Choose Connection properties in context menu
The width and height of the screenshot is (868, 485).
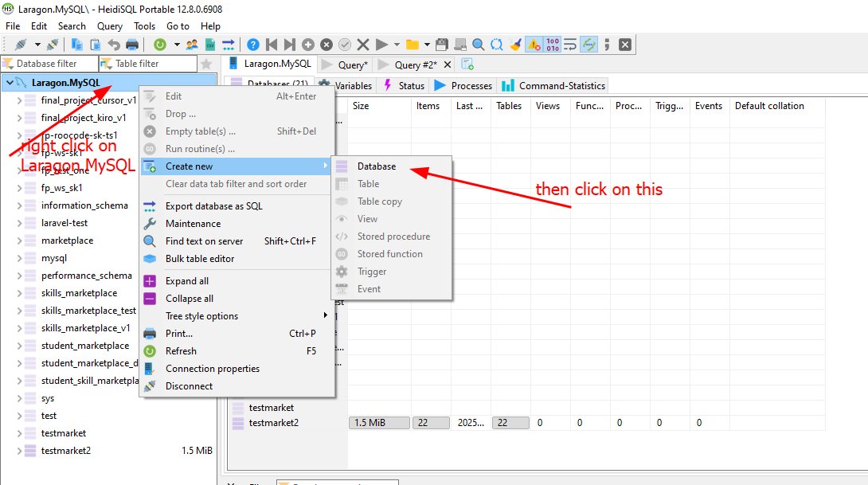237,368
